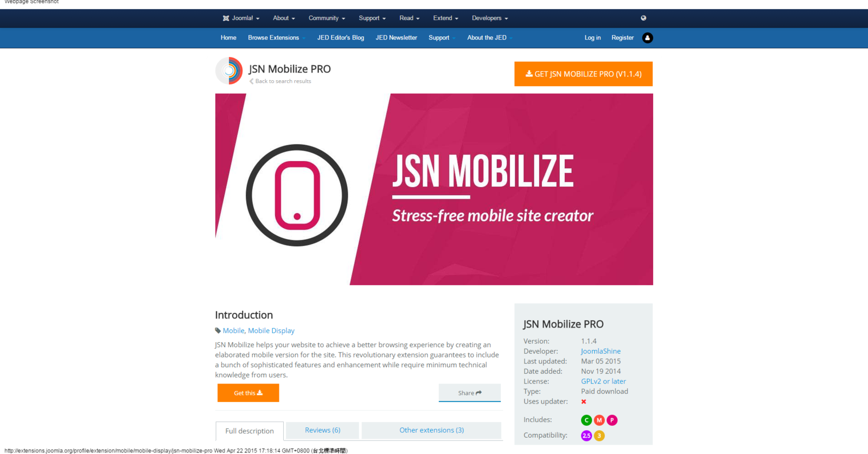Image resolution: width=868 pixels, height=454 pixels.
Task: Switch to the Reviews (6) tab
Action: click(x=322, y=430)
